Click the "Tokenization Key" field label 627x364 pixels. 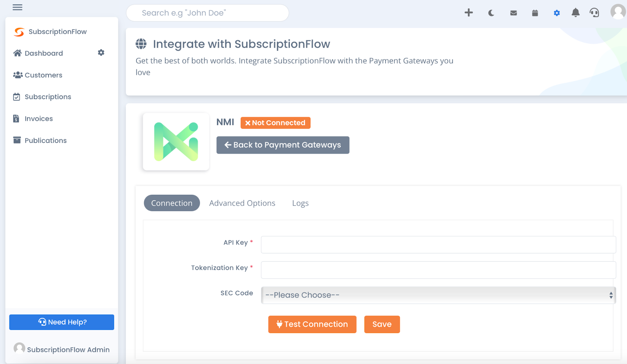click(x=219, y=268)
